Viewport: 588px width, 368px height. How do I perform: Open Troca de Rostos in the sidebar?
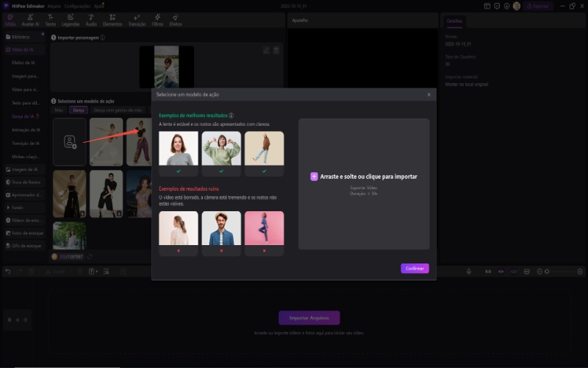[x=24, y=182]
